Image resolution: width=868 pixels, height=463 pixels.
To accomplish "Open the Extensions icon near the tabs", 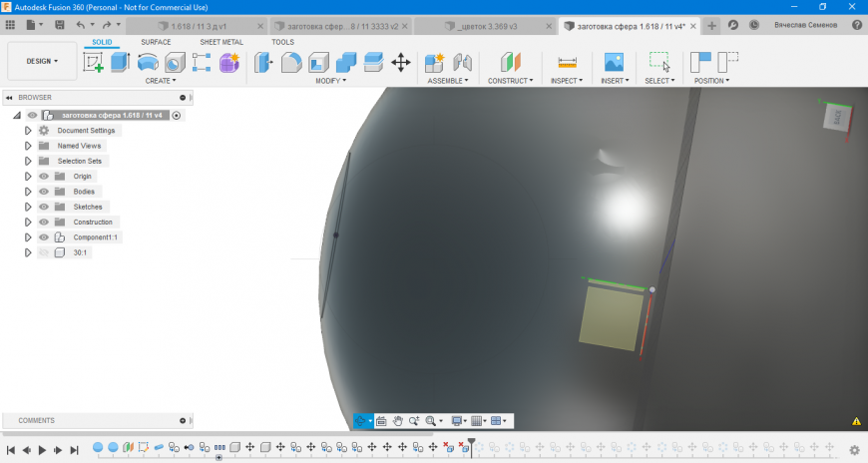I will coord(733,25).
